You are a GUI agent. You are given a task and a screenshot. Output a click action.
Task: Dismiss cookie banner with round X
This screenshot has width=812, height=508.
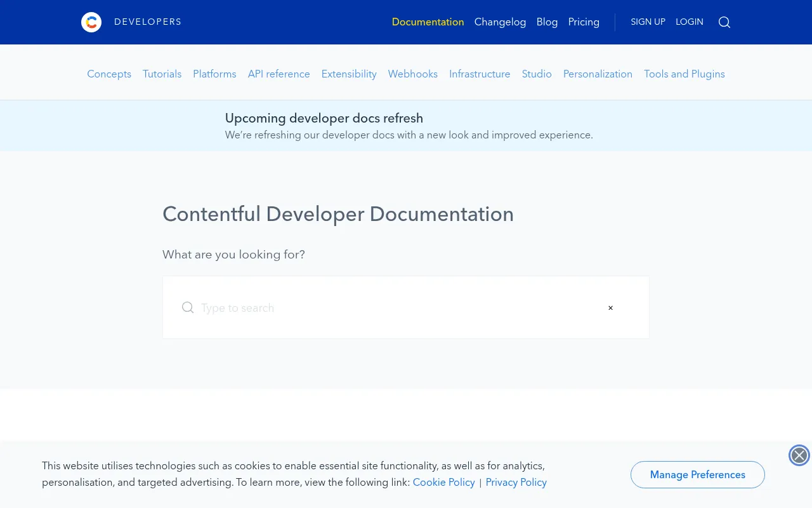[x=799, y=455]
